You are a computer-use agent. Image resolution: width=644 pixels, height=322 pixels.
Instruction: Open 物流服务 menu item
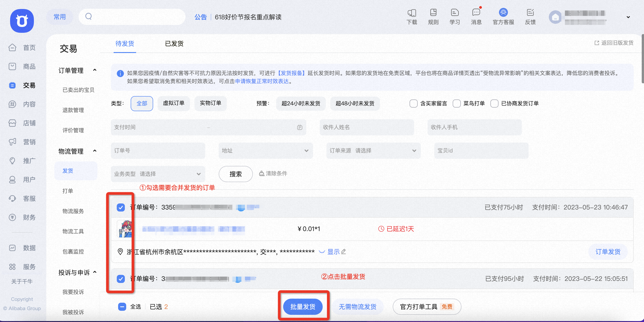73,211
